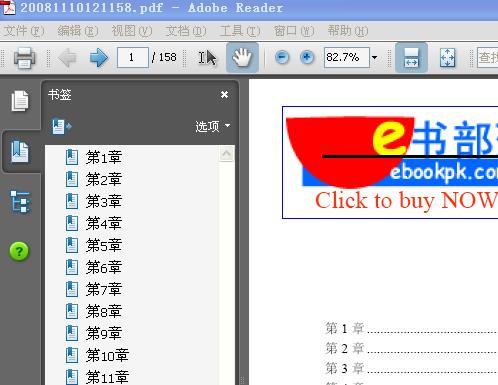498x385 pixels.
Task: Activate the Hand tool
Action: (242, 57)
